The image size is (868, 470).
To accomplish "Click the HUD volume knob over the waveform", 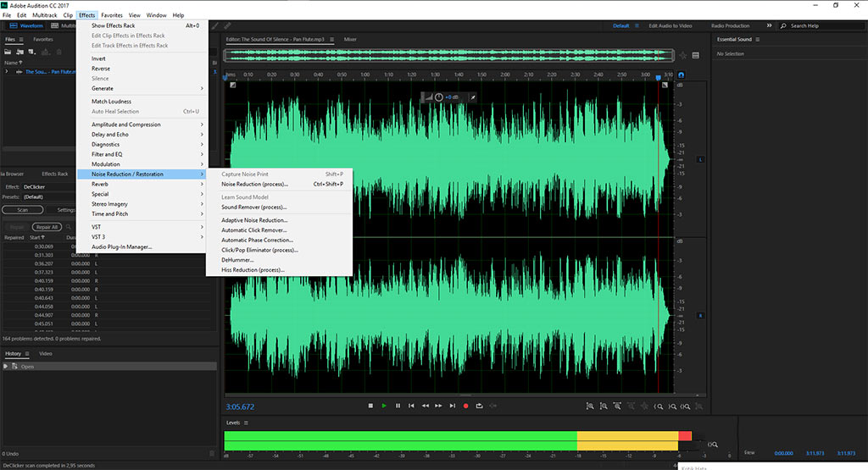I will (x=439, y=97).
